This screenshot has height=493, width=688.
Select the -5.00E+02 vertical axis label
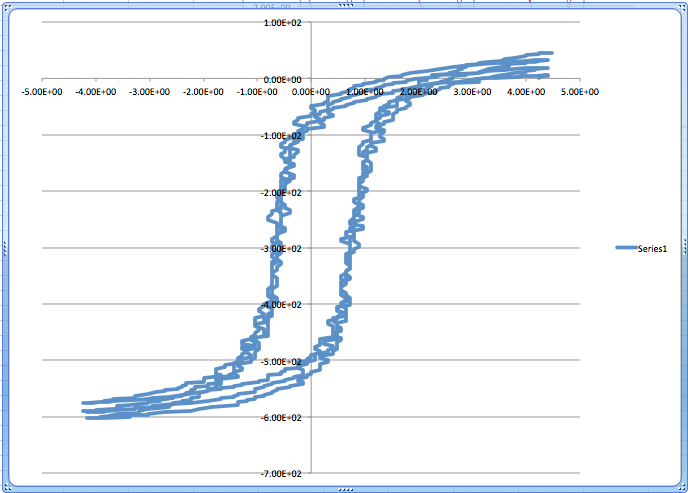pos(283,361)
